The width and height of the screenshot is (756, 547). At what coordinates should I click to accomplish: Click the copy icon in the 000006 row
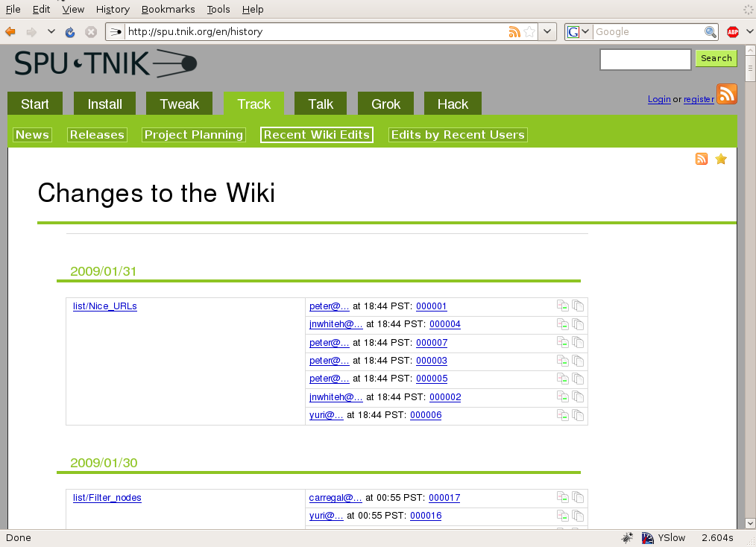(578, 415)
